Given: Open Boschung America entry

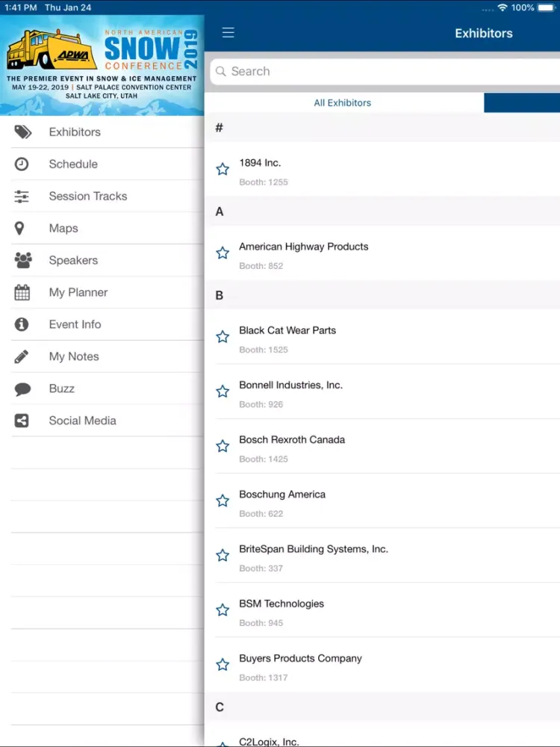Looking at the screenshot, I should (382, 500).
